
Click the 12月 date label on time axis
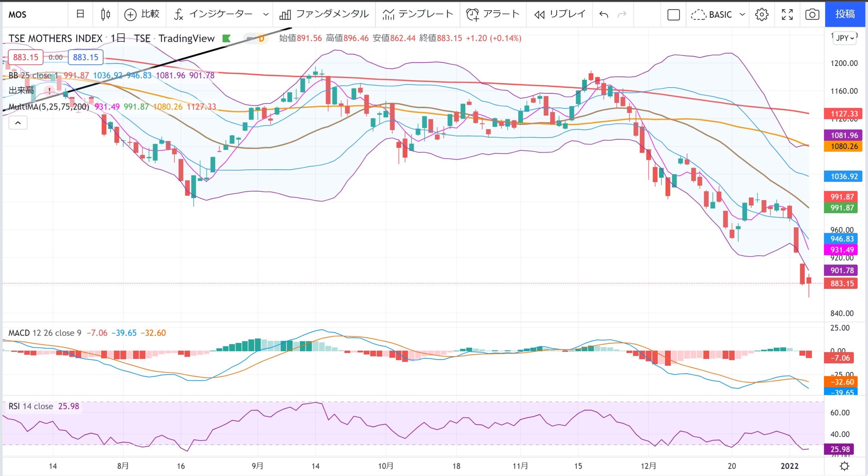point(648,466)
